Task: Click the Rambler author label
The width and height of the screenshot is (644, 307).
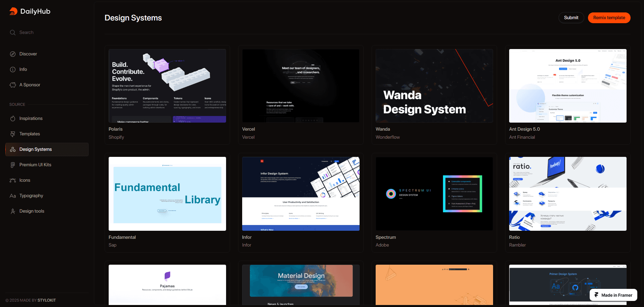Action: pos(518,245)
